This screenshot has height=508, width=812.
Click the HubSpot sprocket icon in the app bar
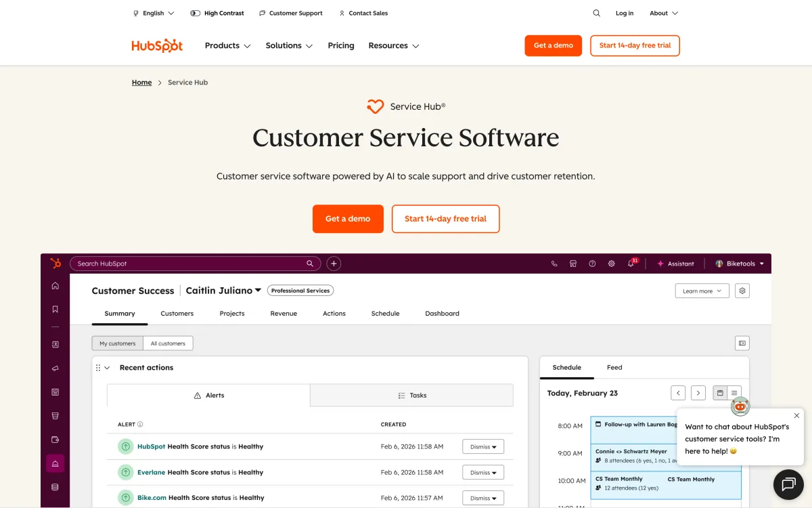(x=55, y=263)
